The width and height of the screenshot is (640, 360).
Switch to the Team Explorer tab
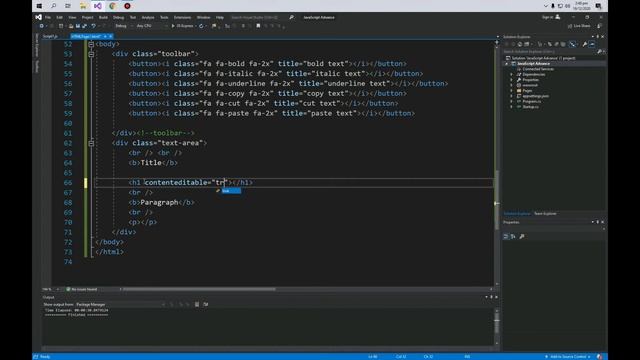pos(545,213)
